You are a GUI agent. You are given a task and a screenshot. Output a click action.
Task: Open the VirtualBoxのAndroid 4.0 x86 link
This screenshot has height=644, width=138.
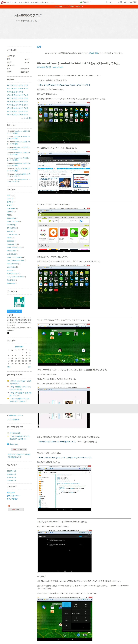(x=57, y=442)
